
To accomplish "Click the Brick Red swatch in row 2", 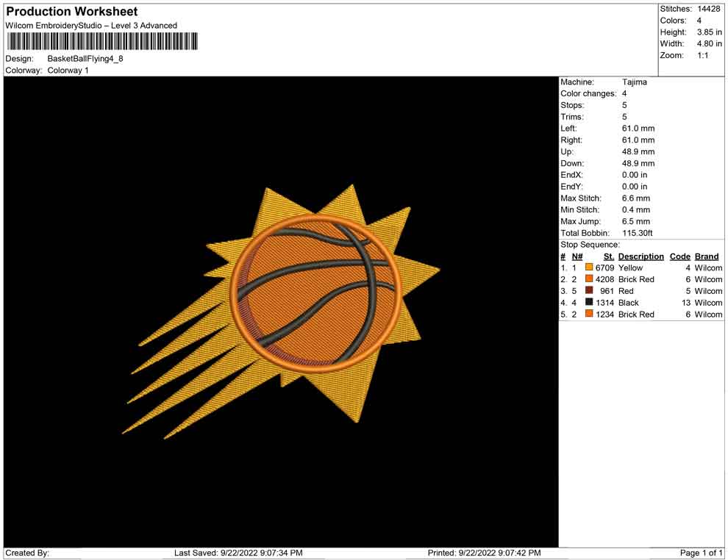I will pos(589,279).
